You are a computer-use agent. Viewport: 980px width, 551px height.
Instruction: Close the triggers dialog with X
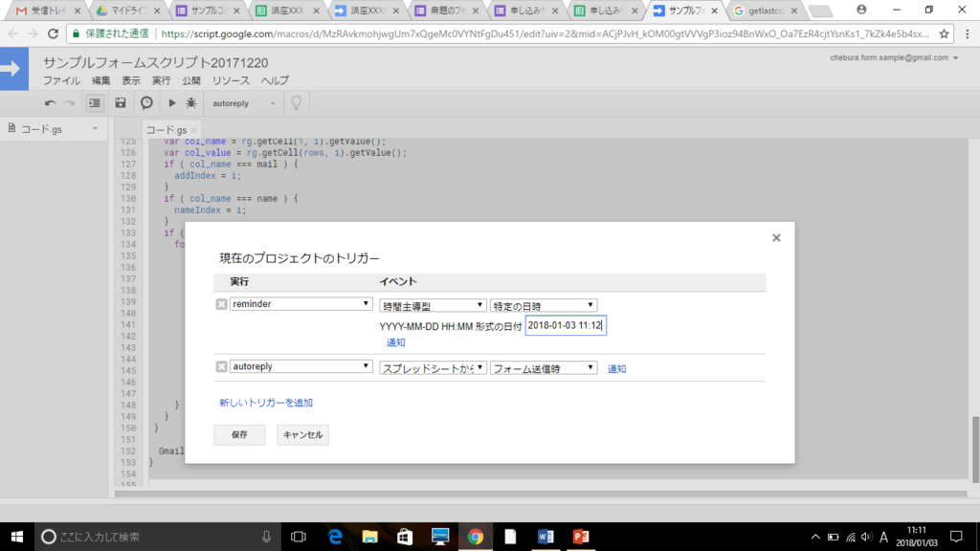click(x=776, y=238)
